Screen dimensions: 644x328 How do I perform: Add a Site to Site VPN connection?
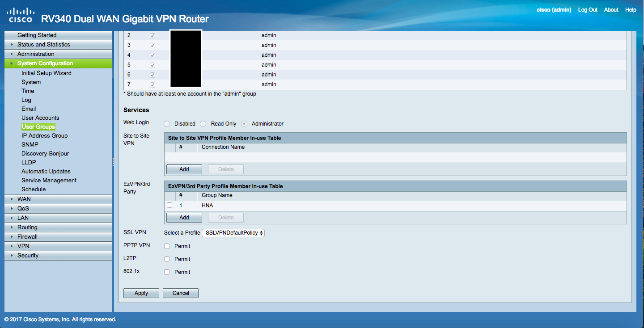pyautogui.click(x=184, y=169)
